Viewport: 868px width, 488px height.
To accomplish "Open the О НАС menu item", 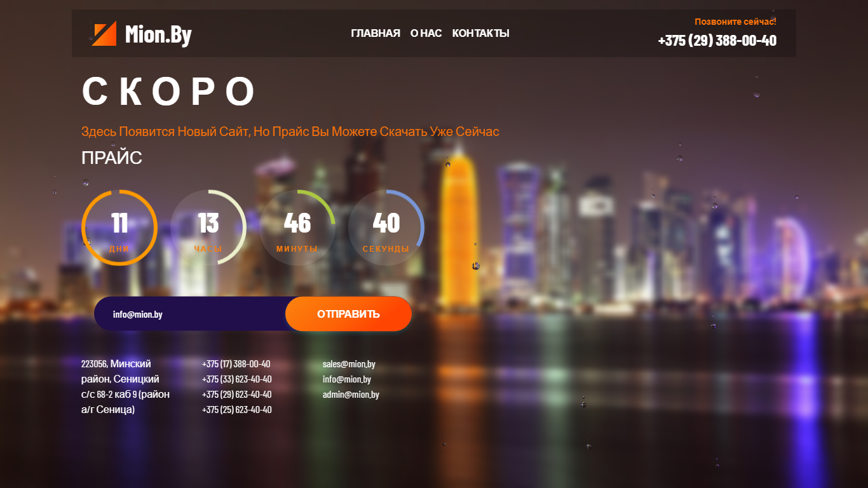I will [x=426, y=33].
